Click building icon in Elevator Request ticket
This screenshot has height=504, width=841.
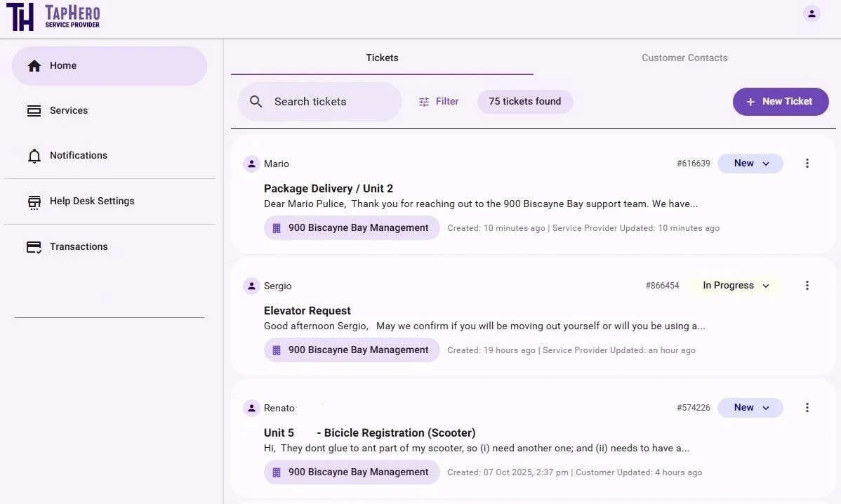pos(277,350)
